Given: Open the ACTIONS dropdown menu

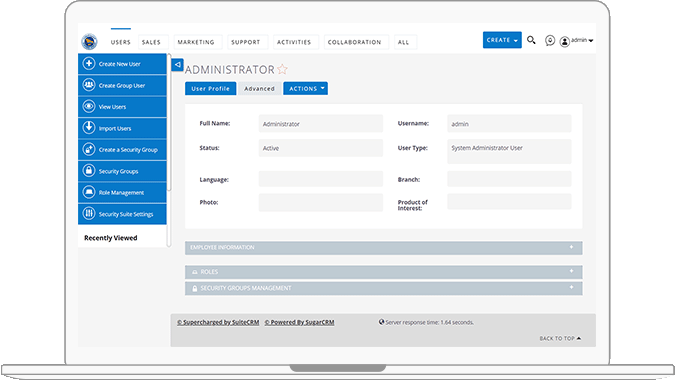Looking at the screenshot, I should click(305, 88).
